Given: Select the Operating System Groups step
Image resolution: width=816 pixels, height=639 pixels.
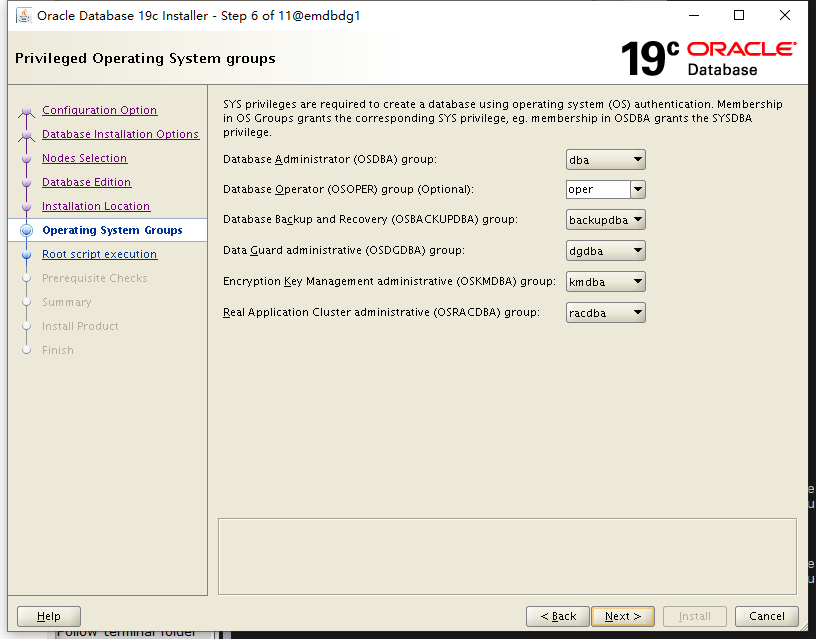Looking at the screenshot, I should pos(112,230).
